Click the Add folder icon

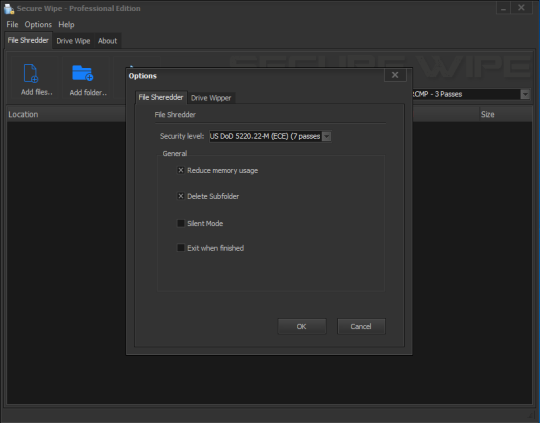[82, 73]
